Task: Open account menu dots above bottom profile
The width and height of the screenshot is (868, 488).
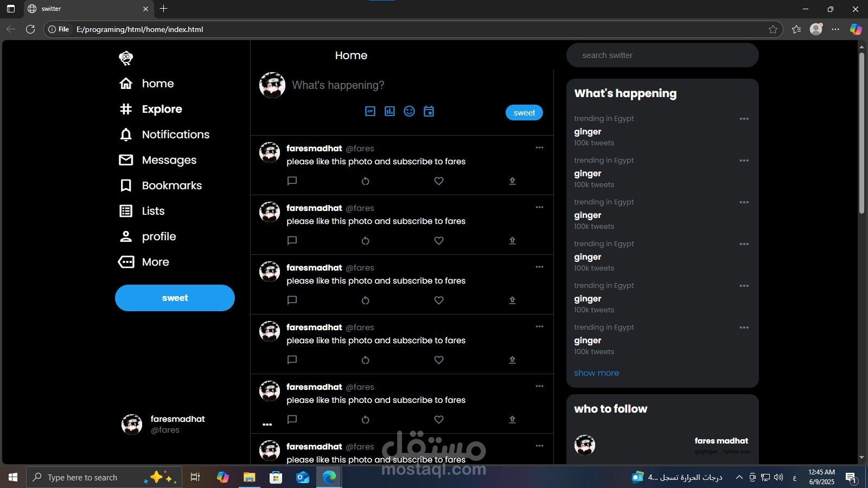Action: click(267, 425)
